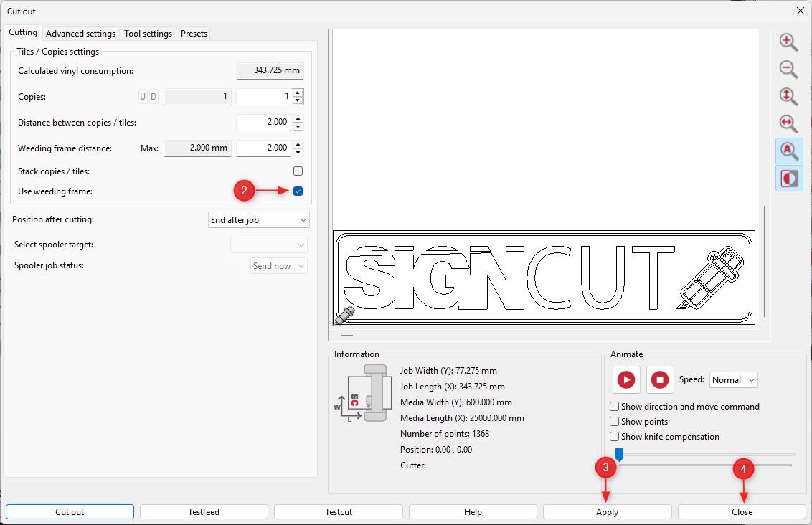Click Distance between copies input field

(x=264, y=122)
